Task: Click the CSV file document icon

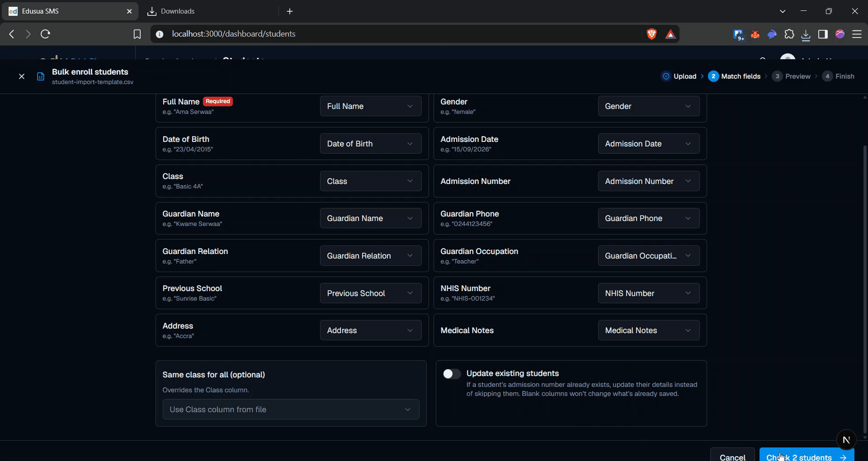Action: point(41,76)
